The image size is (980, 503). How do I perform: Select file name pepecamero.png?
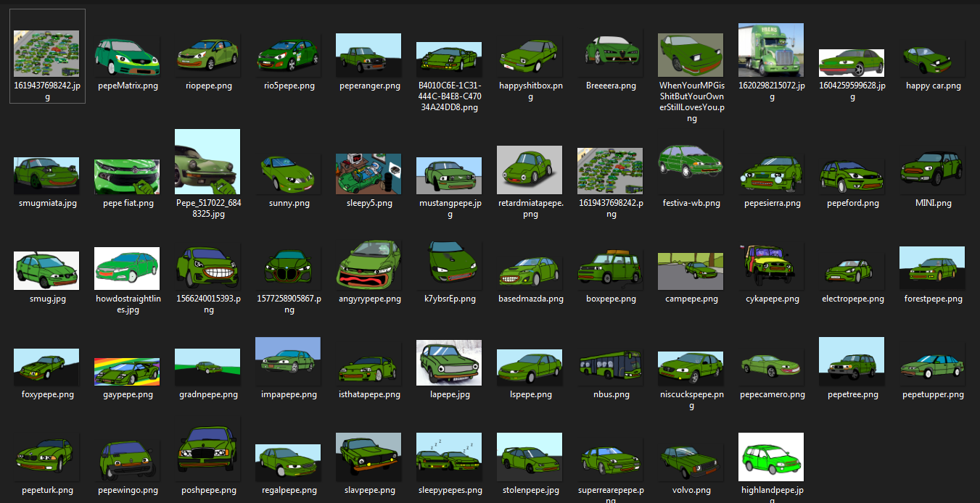pos(771,395)
